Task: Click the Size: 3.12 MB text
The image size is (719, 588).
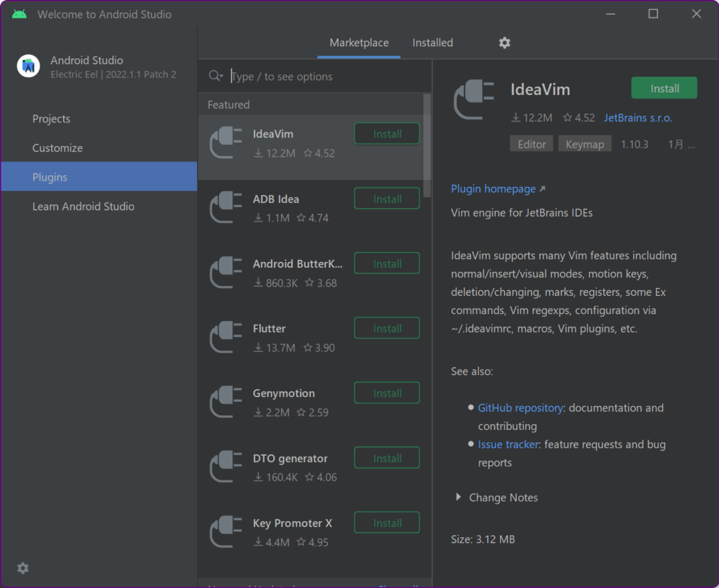Action: (483, 539)
